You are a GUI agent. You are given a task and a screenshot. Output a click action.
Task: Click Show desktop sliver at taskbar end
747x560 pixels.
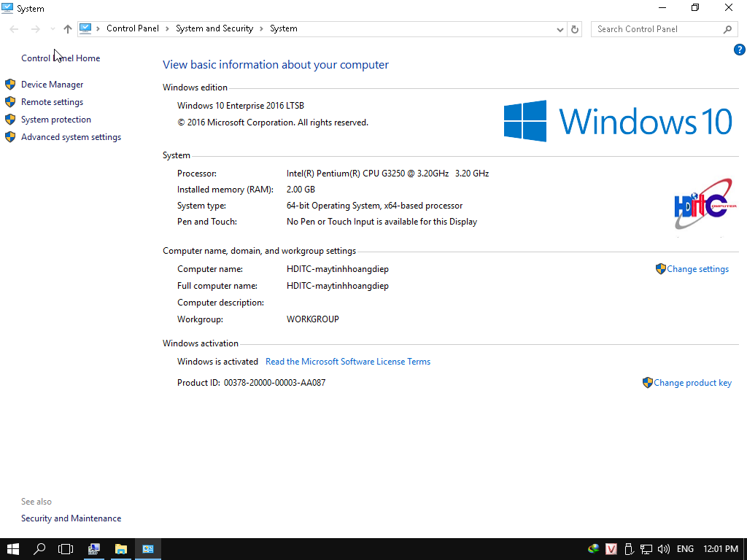(x=745, y=549)
